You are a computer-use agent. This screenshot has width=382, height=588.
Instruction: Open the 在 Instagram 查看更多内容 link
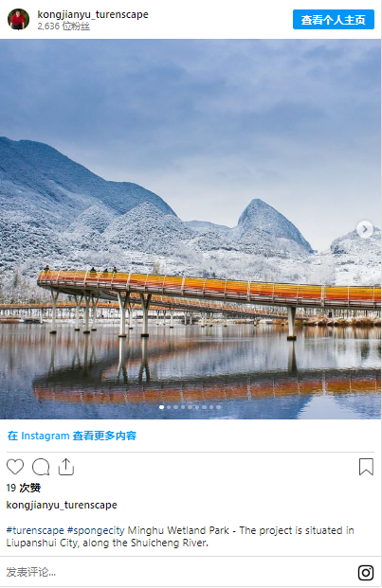point(72,436)
